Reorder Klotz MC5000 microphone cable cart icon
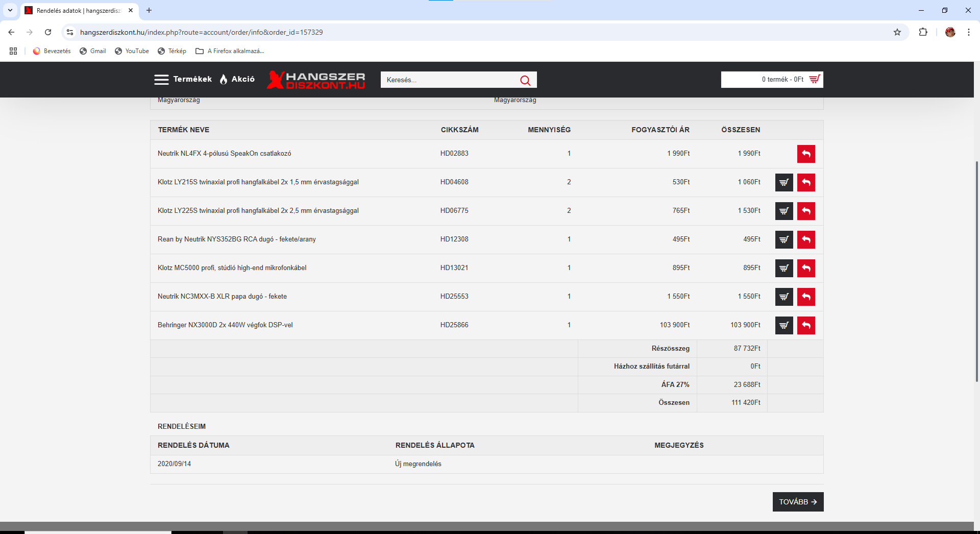Viewport: 980px width, 534px height. [x=784, y=268]
